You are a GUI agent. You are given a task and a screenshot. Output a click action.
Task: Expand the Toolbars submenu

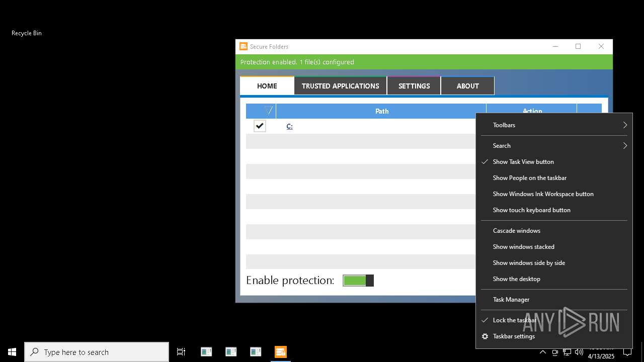point(554,125)
